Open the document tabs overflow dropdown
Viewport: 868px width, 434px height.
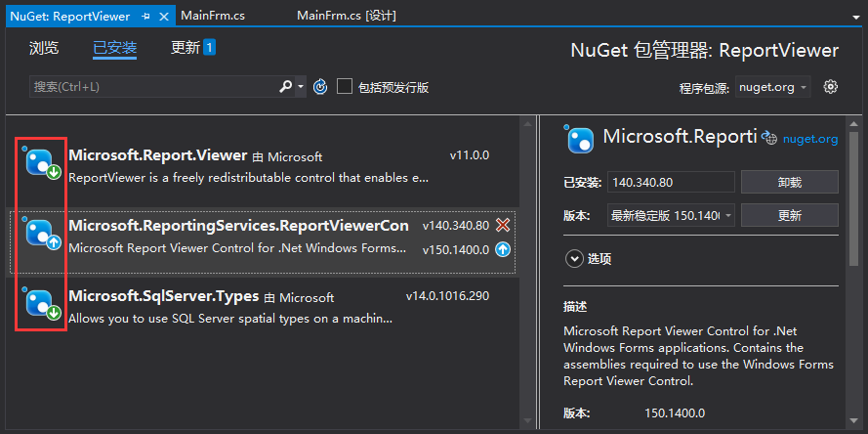[857, 17]
